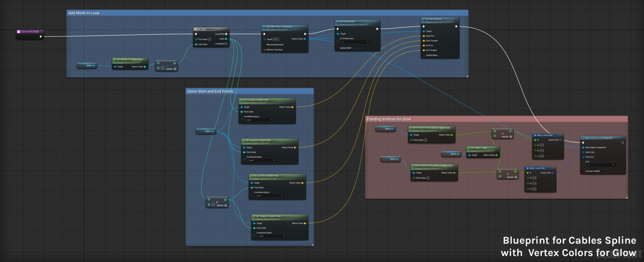Select the Set Start and End node title
644x262 pixels.
pyautogui.click(x=433, y=19)
